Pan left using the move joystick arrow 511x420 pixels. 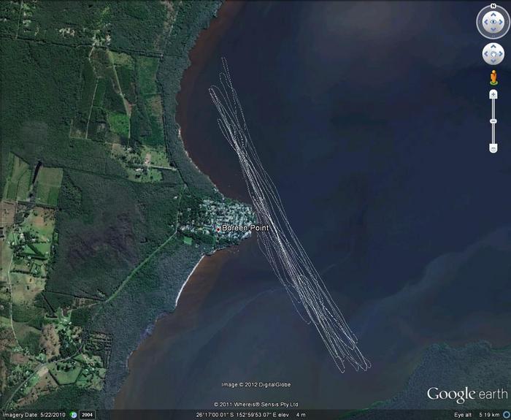(484, 54)
